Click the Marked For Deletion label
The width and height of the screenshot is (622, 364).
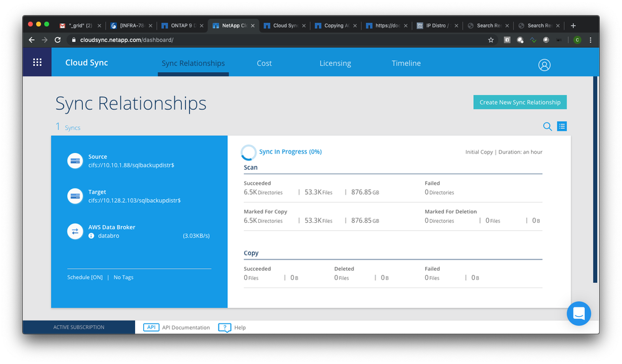click(x=451, y=212)
